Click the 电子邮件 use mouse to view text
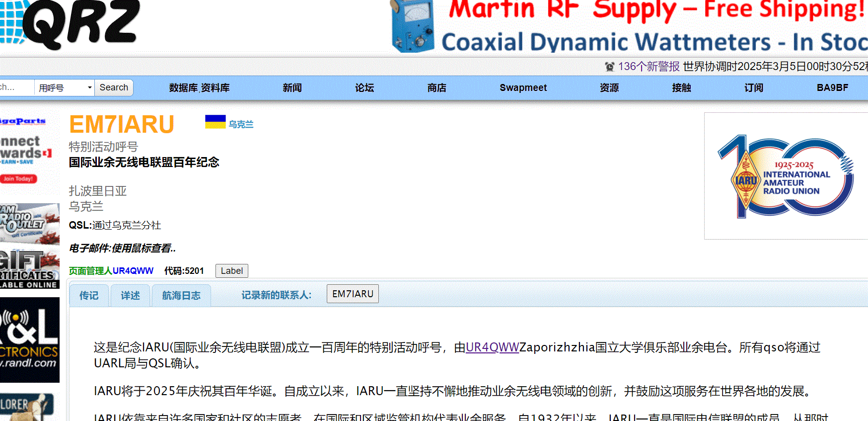 [x=122, y=248]
